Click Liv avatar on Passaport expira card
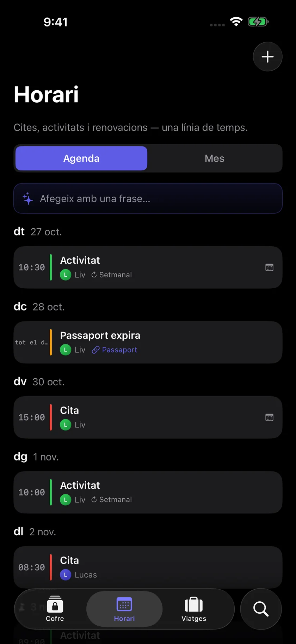Screen dimensions: 296x644 [66, 350]
